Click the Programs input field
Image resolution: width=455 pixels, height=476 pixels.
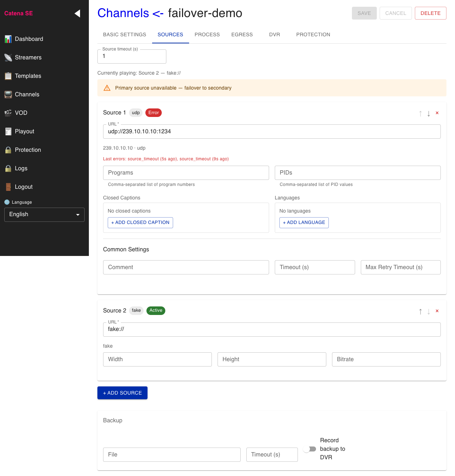(186, 173)
